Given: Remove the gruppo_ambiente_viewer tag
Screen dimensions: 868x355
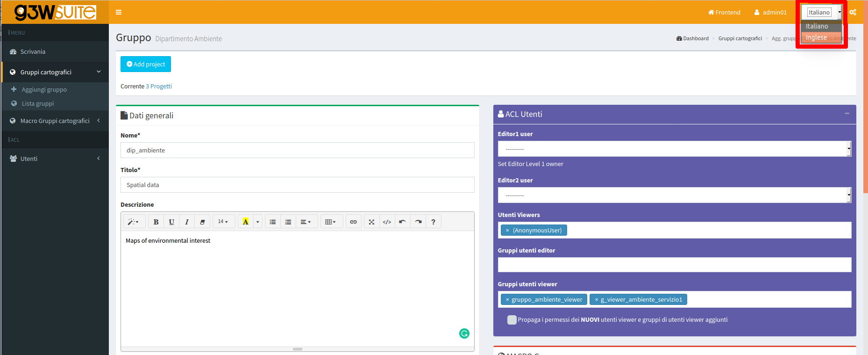Looking at the screenshot, I should point(507,299).
